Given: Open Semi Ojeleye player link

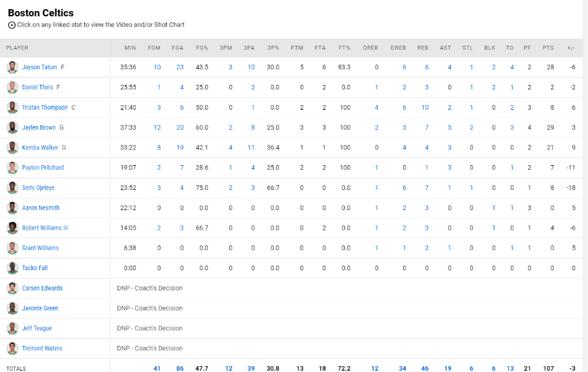Looking at the screenshot, I should pyautogui.click(x=38, y=188).
